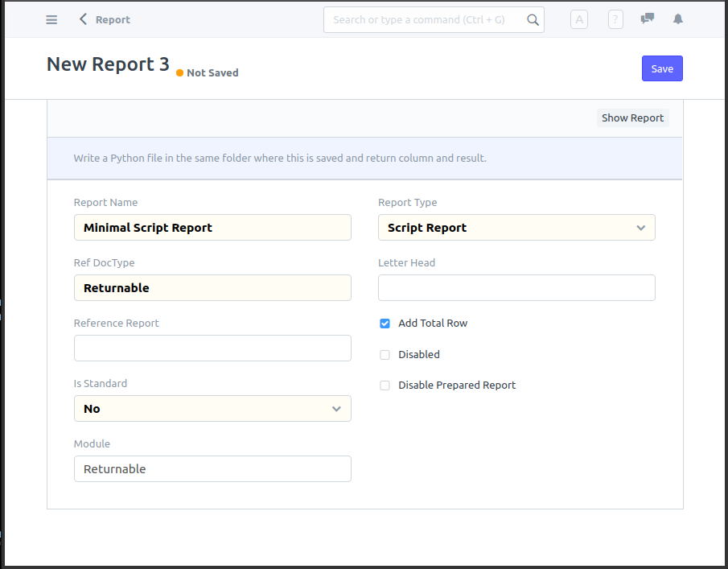
Task: Click the feedback chat icon
Action: [x=647, y=19]
